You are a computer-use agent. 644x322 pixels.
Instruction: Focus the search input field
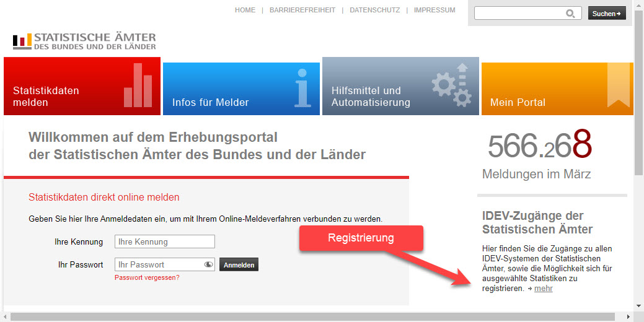(527, 13)
